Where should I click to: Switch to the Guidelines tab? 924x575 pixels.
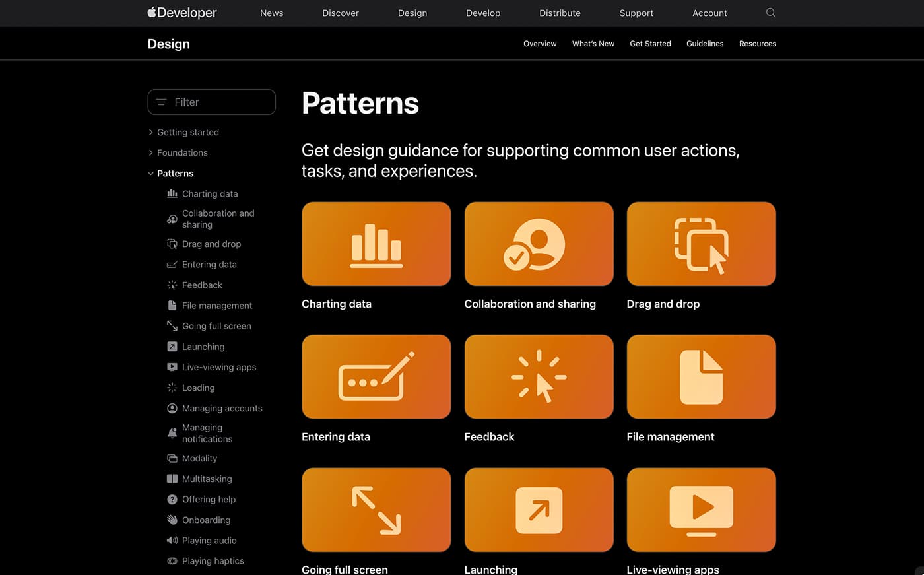pyautogui.click(x=704, y=43)
